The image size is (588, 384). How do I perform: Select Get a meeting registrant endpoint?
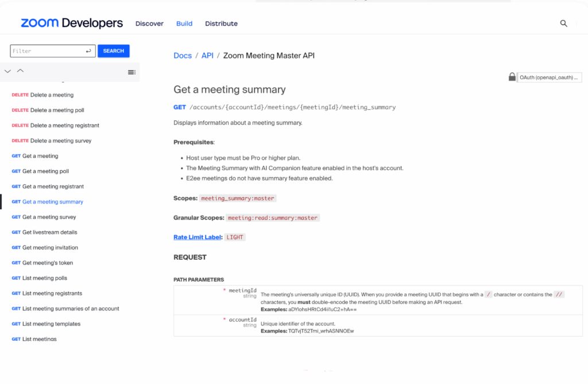48,187
